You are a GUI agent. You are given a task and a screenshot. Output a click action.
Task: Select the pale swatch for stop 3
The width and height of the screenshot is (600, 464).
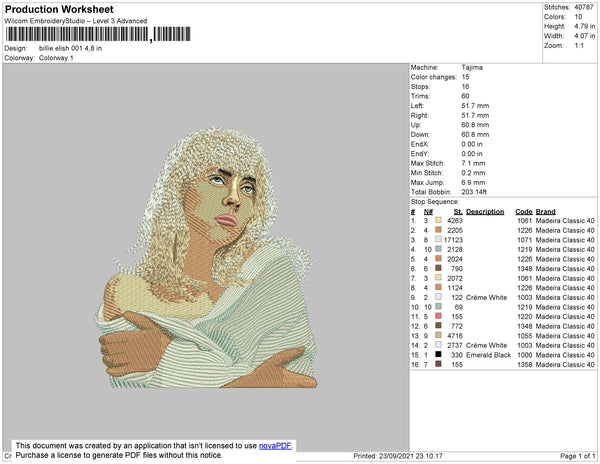tap(438, 239)
